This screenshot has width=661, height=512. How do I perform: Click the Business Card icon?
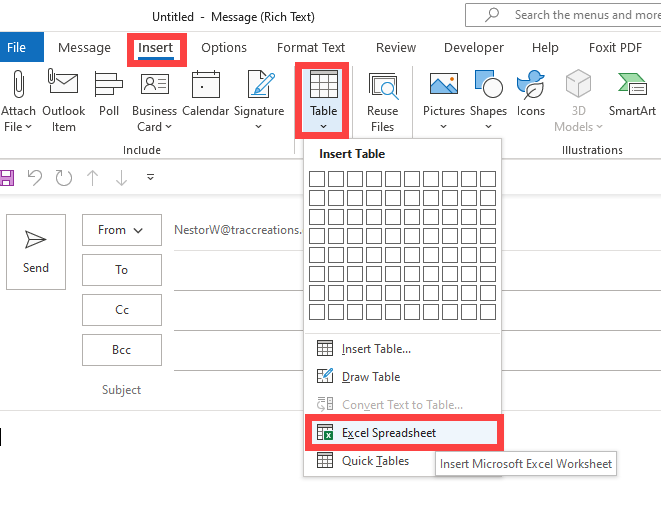coord(155,84)
